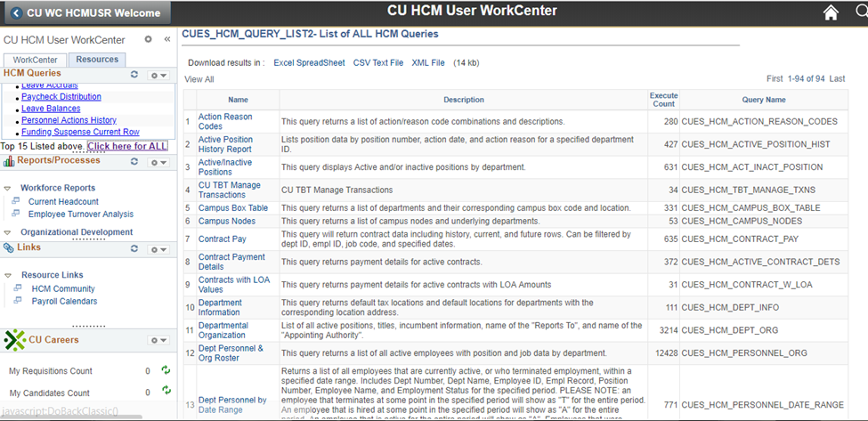The image size is (868, 421).
Task: Sort by the Query Name column header
Action: [x=763, y=100]
